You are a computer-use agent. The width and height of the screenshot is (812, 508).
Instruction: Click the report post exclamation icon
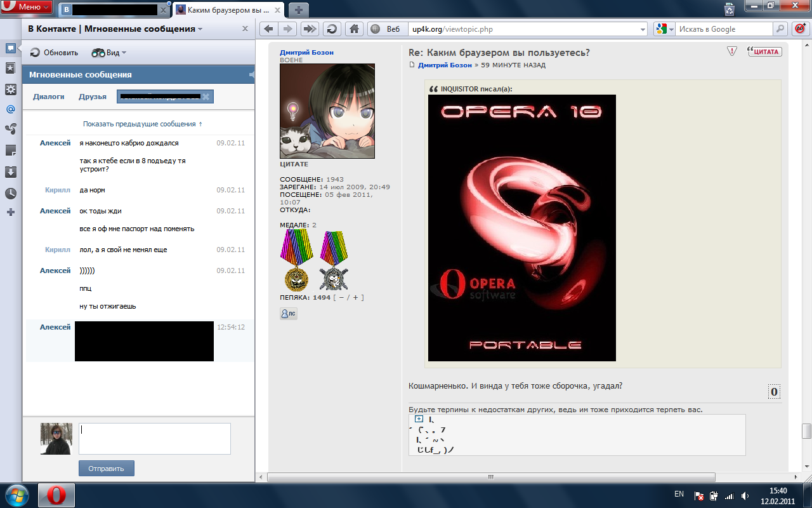click(732, 51)
